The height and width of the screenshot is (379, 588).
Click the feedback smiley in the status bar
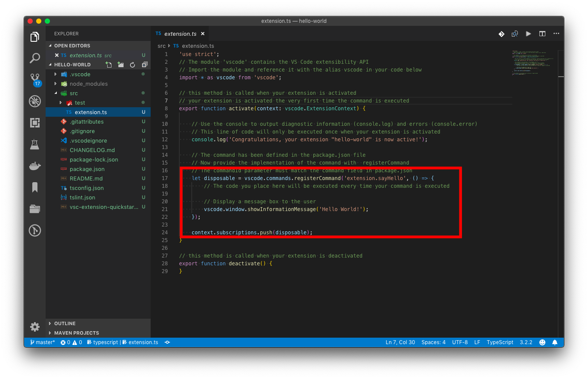(x=542, y=342)
